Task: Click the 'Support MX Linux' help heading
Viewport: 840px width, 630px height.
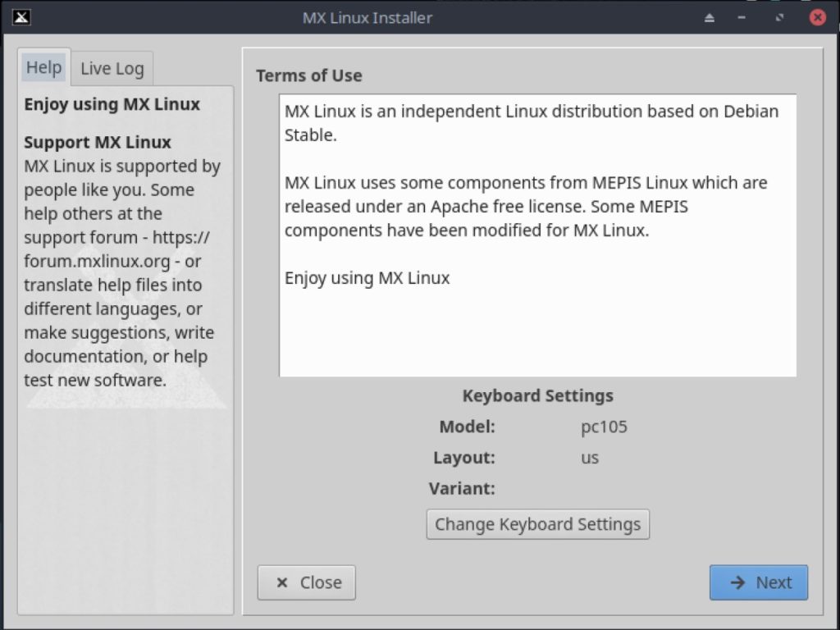Action: coord(98,142)
